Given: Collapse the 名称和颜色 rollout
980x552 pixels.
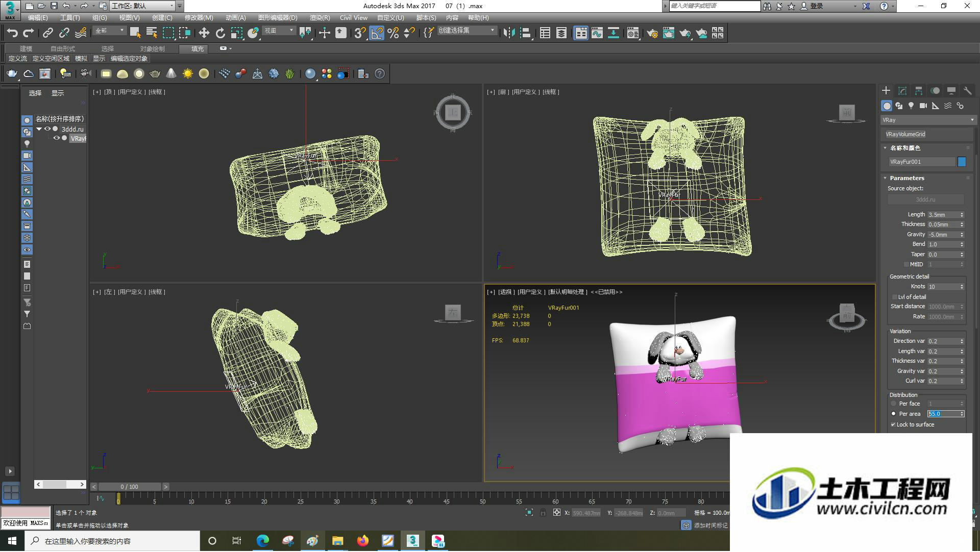Looking at the screenshot, I should coord(885,148).
